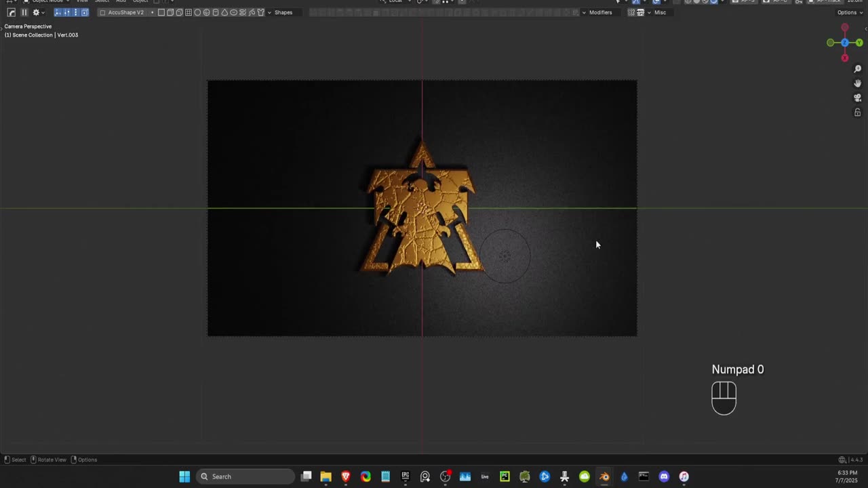
Task: Open the Options dropdown
Action: coord(850,12)
